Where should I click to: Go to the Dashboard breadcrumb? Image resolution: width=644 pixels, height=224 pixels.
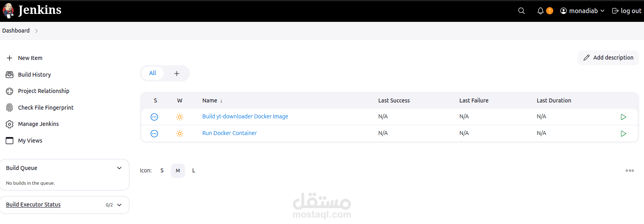pyautogui.click(x=16, y=31)
